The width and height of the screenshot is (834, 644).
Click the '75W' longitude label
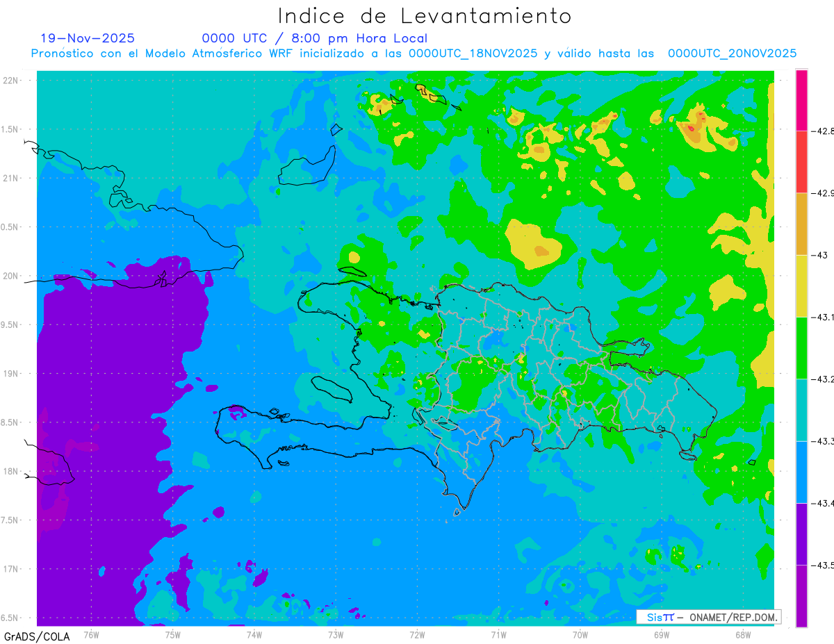[173, 634]
